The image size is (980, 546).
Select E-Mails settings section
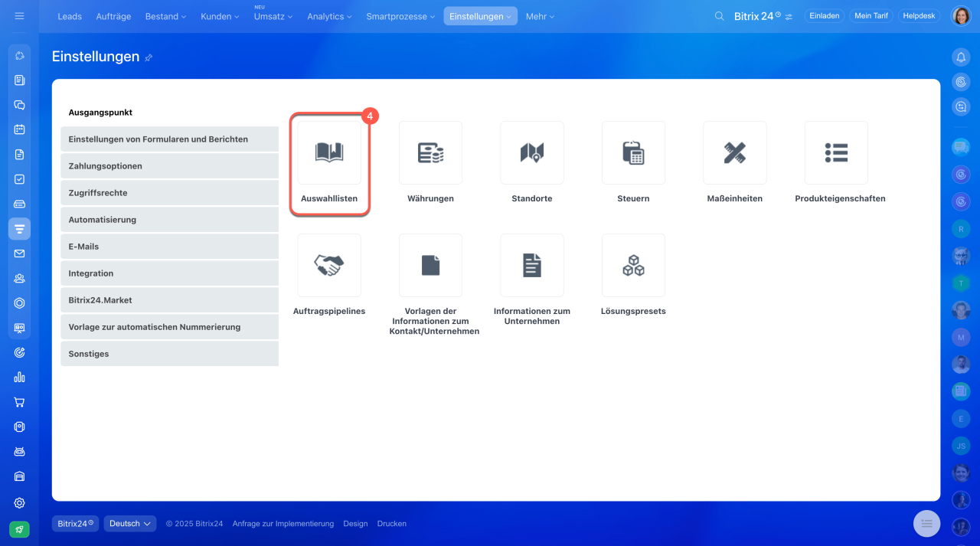click(x=169, y=247)
